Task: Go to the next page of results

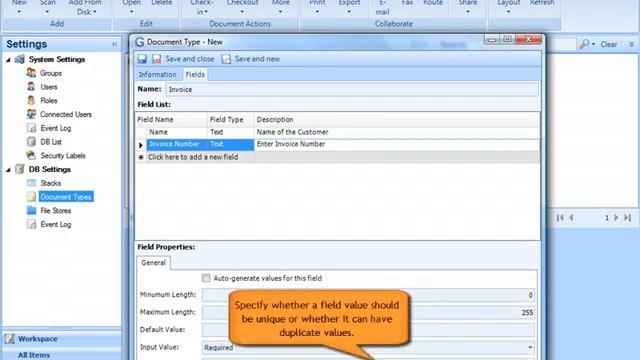Action: pyautogui.click(x=616, y=218)
